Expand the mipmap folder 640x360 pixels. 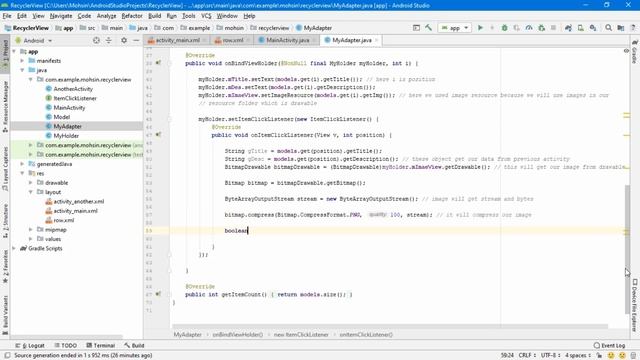[x=31, y=229]
